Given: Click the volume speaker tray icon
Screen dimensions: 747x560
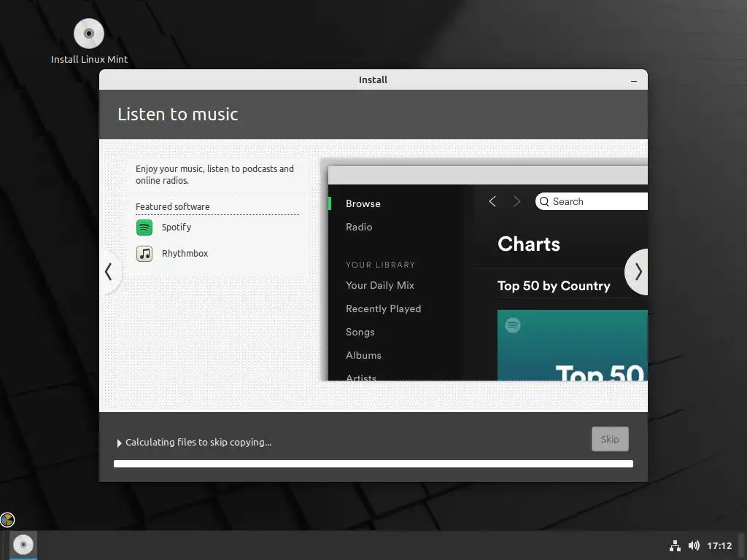Looking at the screenshot, I should click(x=694, y=545).
